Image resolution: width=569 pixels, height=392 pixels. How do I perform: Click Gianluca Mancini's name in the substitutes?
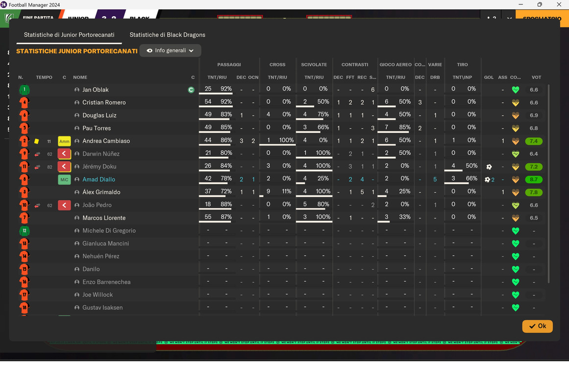pos(105,244)
